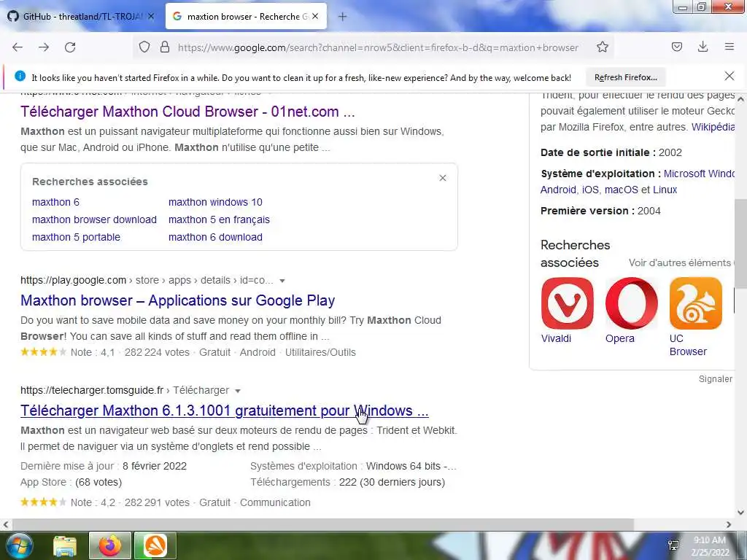This screenshot has height=560, width=747.
Task: Open a new tab with plus button
Action: click(x=343, y=17)
